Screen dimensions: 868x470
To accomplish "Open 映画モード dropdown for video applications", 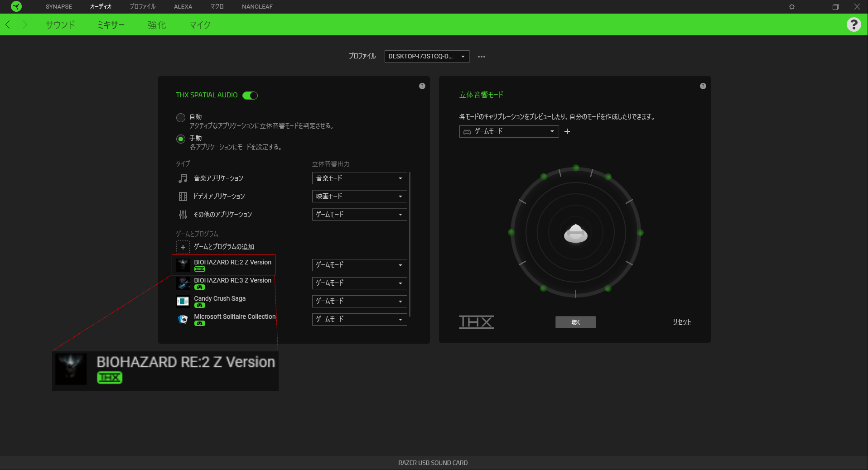I will (359, 197).
